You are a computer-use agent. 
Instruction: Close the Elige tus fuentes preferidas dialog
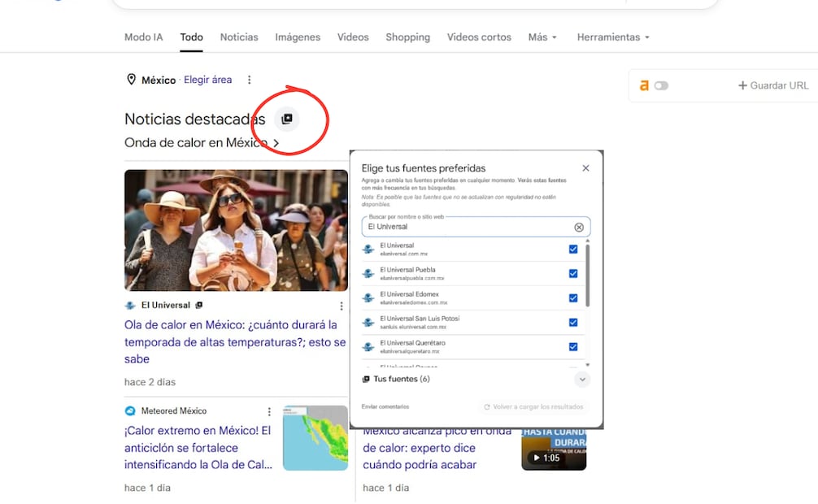[x=585, y=168]
